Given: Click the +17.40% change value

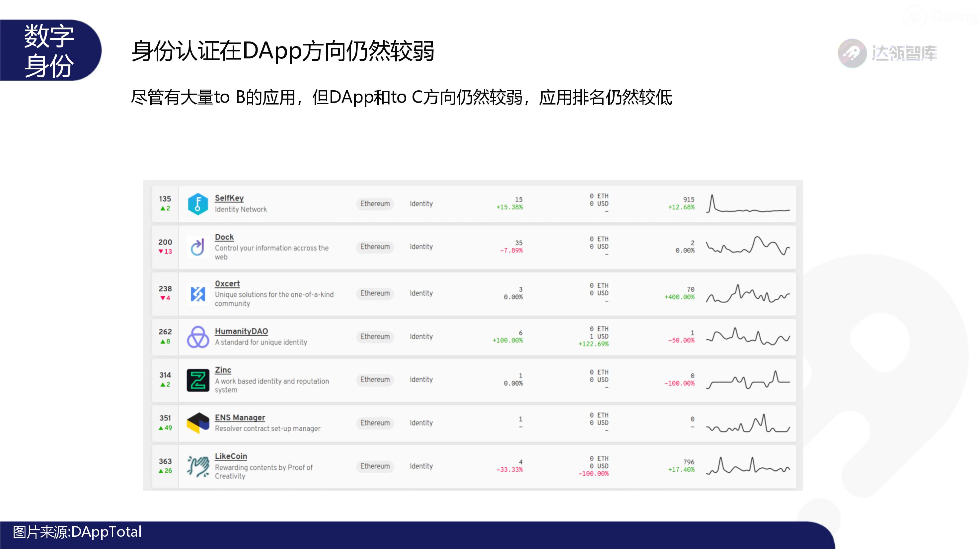Looking at the screenshot, I should click(x=681, y=470).
